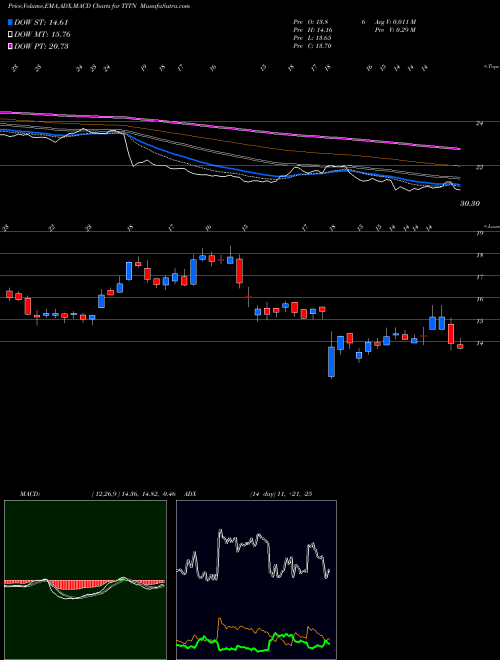The image size is (500, 660).
Task: Click the 'Pre O: 13.8' value
Action: pyautogui.click(x=311, y=22)
